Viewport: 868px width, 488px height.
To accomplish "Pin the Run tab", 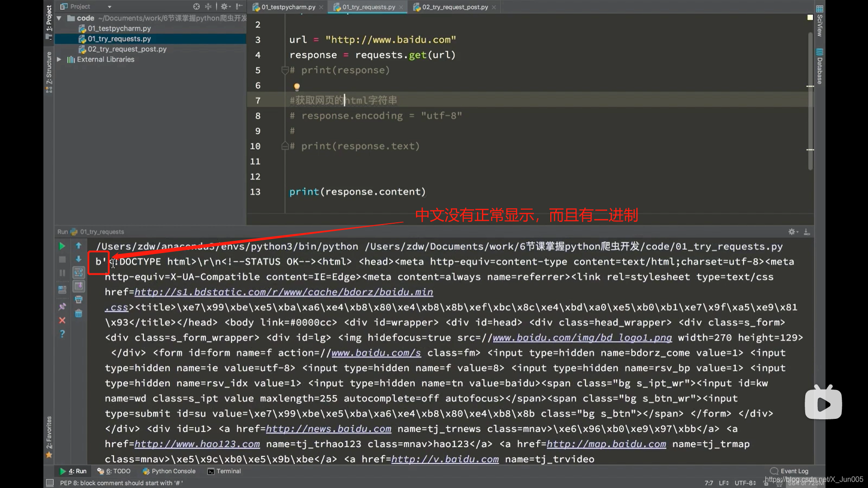I will [x=62, y=306].
